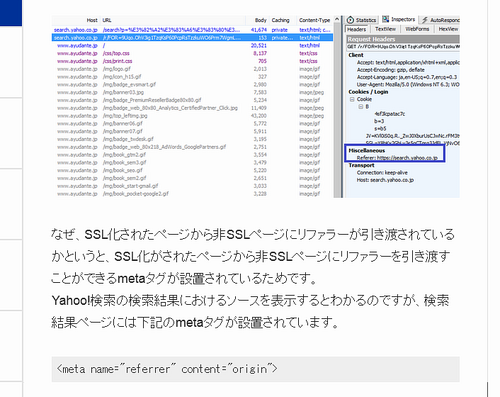500x397 pixels.
Task: Select the /img/book_pocket-google2.gif session row
Action: coord(192,194)
